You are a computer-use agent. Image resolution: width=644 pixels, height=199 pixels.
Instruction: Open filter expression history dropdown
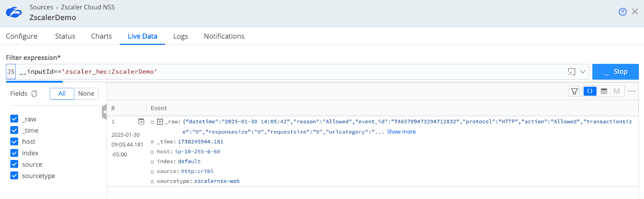pyautogui.click(x=582, y=72)
